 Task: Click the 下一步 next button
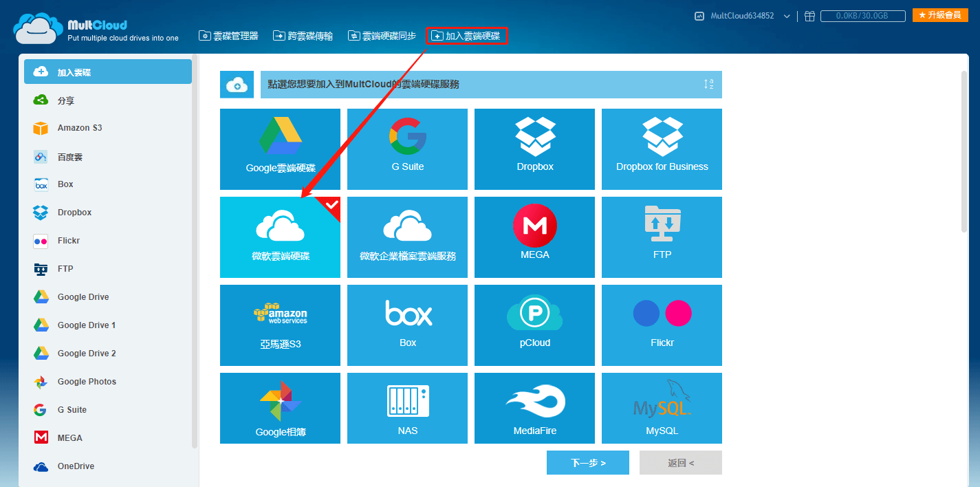tap(588, 463)
